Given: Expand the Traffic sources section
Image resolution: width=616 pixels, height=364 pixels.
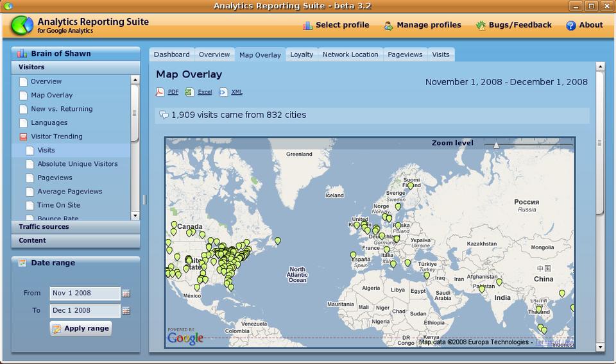Looking at the screenshot, I should 44,227.
